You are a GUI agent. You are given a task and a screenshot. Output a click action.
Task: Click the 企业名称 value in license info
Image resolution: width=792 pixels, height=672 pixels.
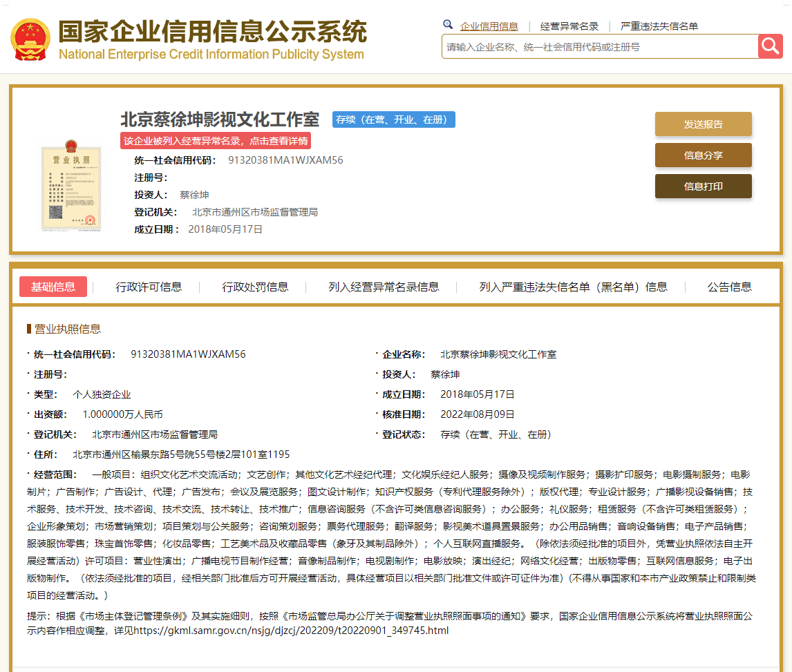498,354
